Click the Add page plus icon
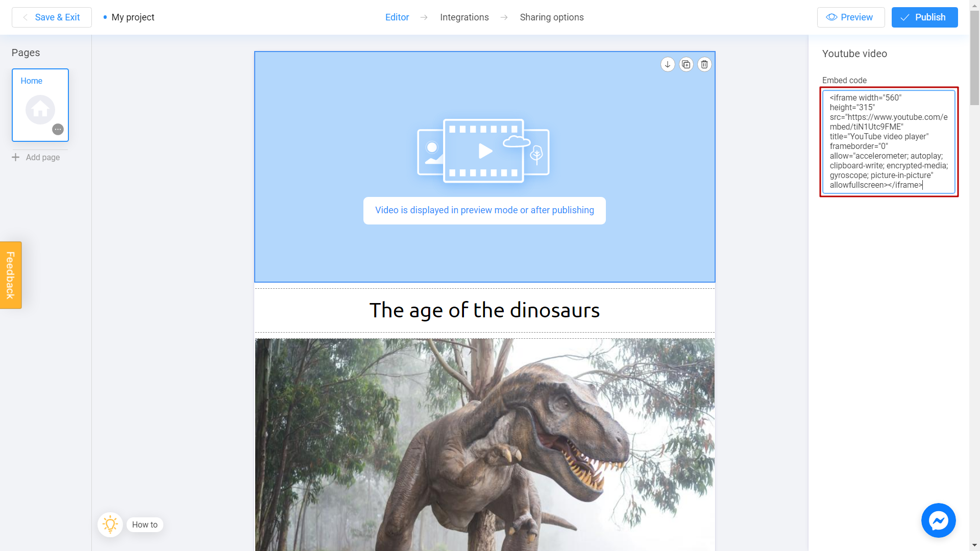Viewport: 980px width, 551px height. click(16, 157)
